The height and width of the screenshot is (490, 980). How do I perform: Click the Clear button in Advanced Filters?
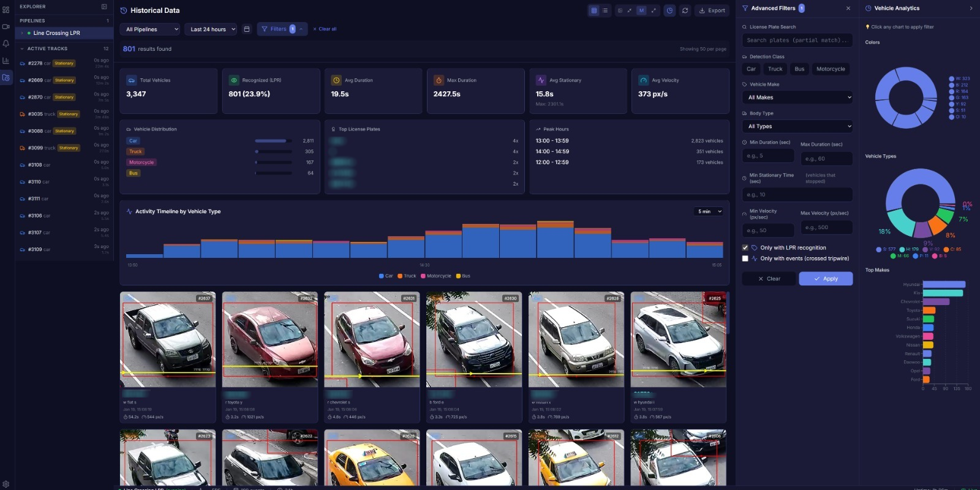(x=769, y=279)
